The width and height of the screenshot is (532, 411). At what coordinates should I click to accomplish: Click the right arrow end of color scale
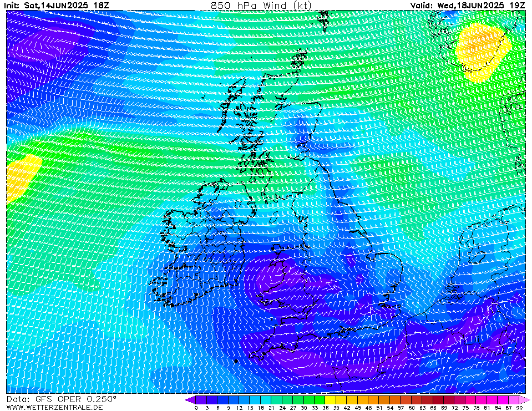pyautogui.click(x=524, y=400)
